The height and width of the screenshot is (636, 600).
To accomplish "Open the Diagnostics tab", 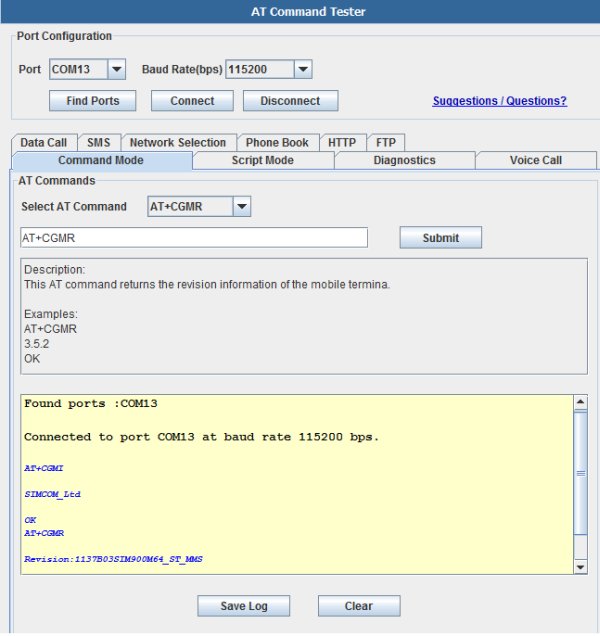I will (404, 160).
